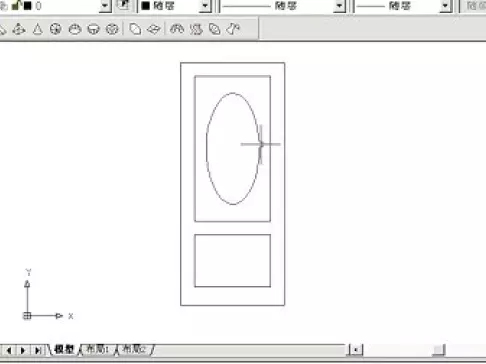Select the Edge Surface tool
The height and width of the screenshot is (364, 486).
[233, 29]
